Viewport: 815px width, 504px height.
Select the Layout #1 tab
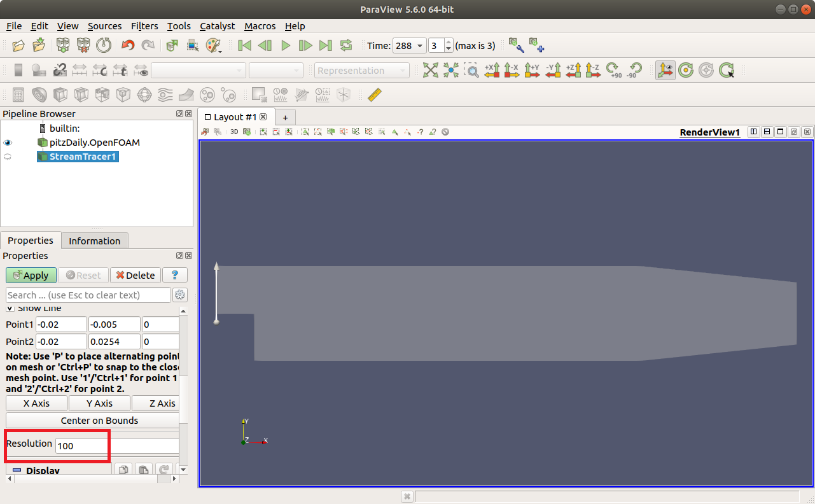point(235,117)
